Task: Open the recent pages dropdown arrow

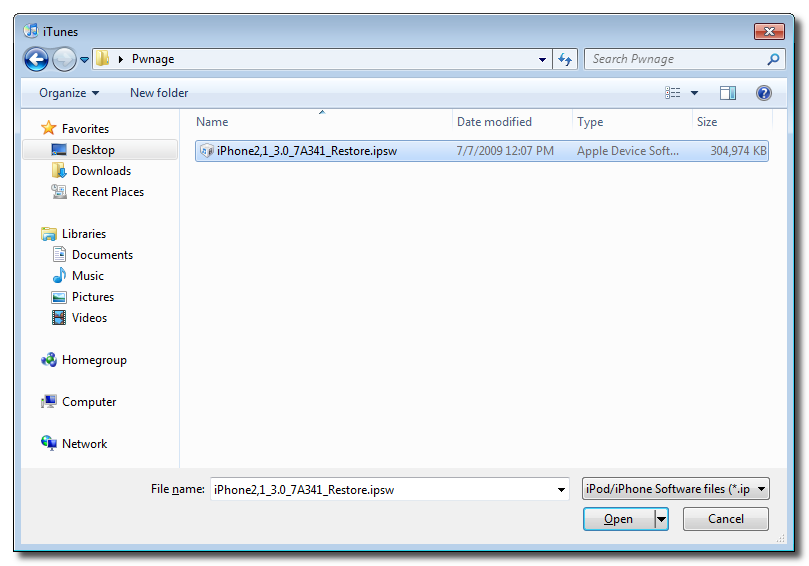Action: (x=84, y=60)
